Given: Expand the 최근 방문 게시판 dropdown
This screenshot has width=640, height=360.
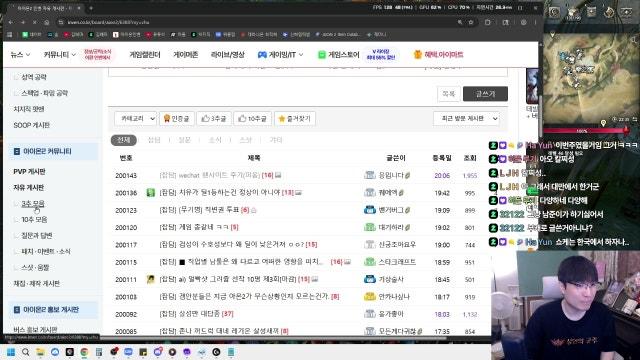Looking at the screenshot, I should (x=467, y=118).
